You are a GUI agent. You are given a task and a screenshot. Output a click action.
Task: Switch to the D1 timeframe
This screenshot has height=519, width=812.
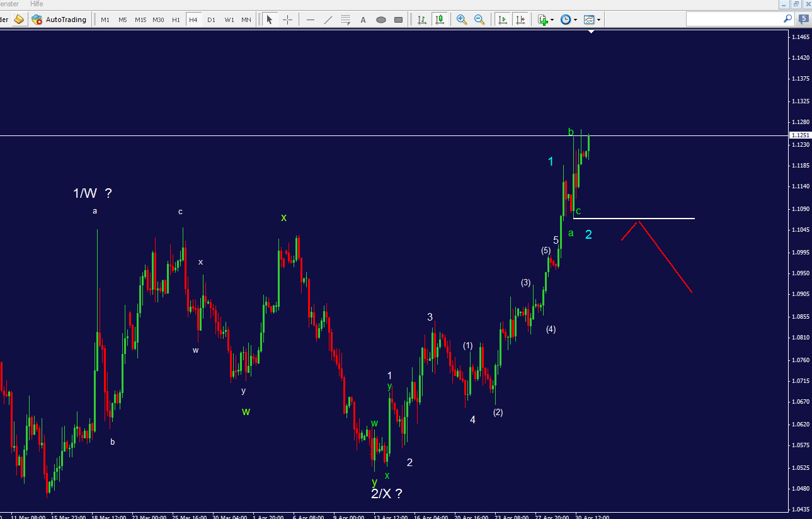coord(210,20)
